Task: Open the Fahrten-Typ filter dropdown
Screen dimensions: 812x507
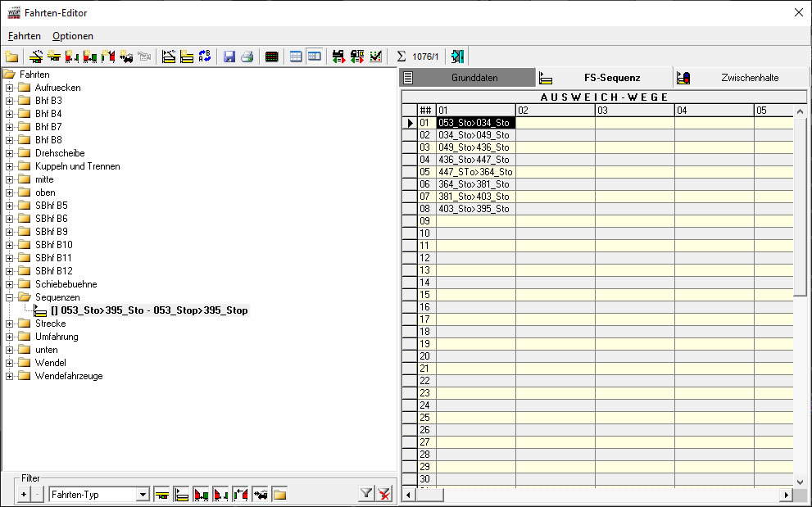Action: (x=143, y=494)
